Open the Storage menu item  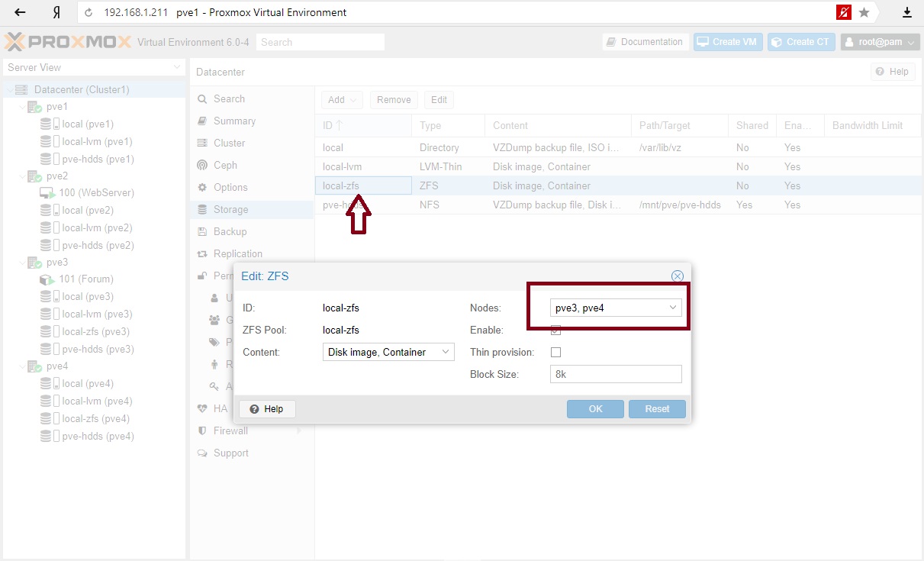click(x=252, y=210)
